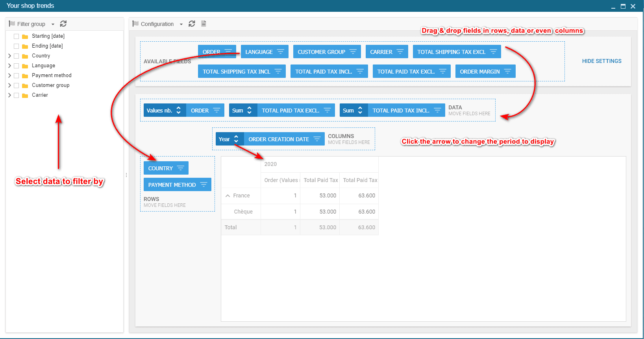The image size is (644, 339).
Task: Open the Configuration dropdown menu
Action: (x=181, y=24)
